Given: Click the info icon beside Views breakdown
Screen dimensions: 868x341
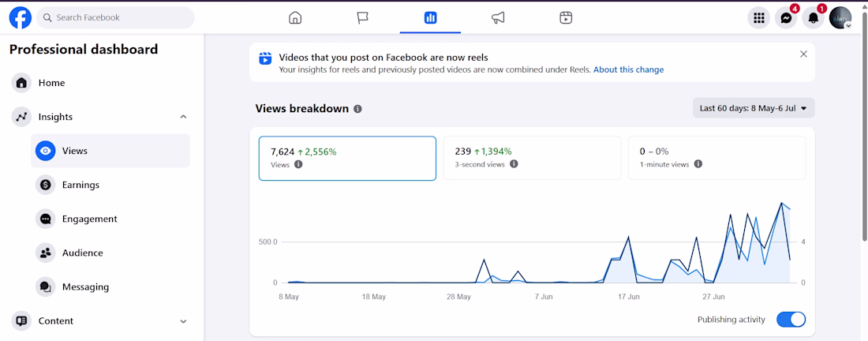Looking at the screenshot, I should coord(357,109).
